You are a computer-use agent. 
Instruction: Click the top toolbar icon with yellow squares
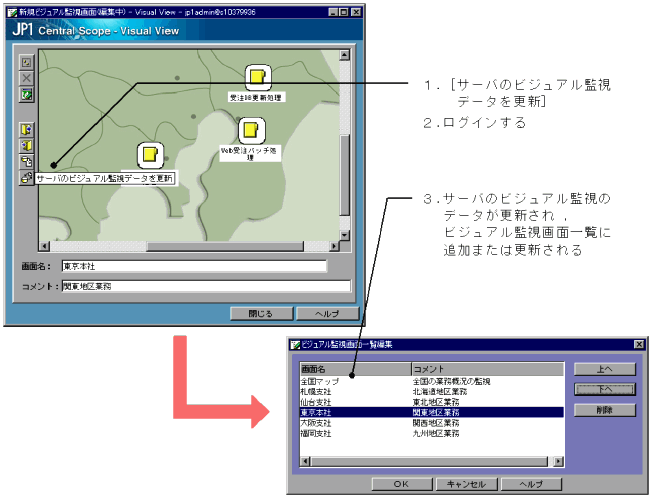27,63
